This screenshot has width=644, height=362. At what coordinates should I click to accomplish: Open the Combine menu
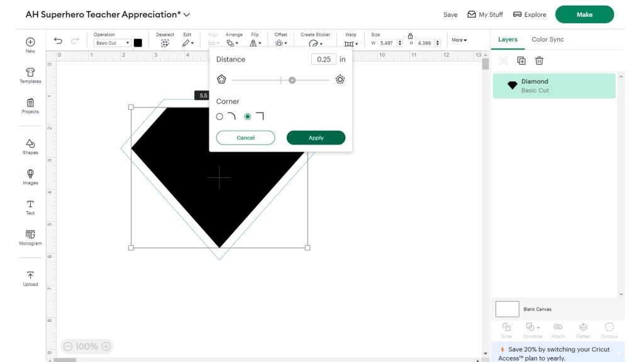pos(533,331)
